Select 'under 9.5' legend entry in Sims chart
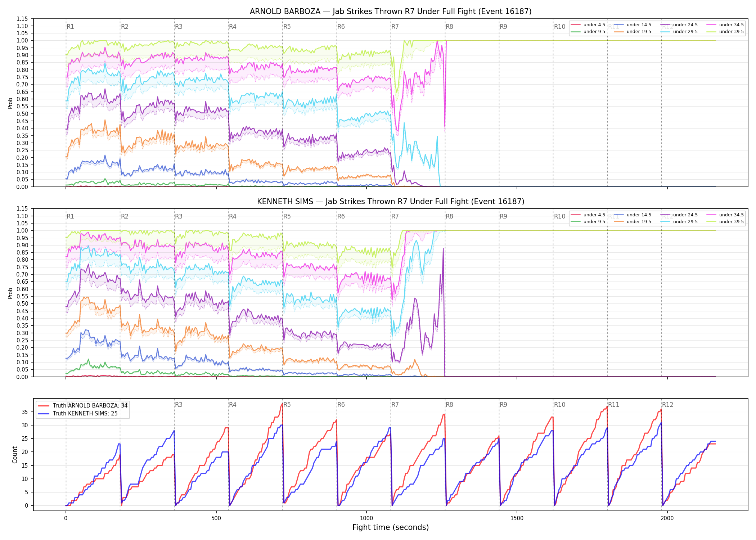This screenshot has height=540, width=756. (x=588, y=222)
